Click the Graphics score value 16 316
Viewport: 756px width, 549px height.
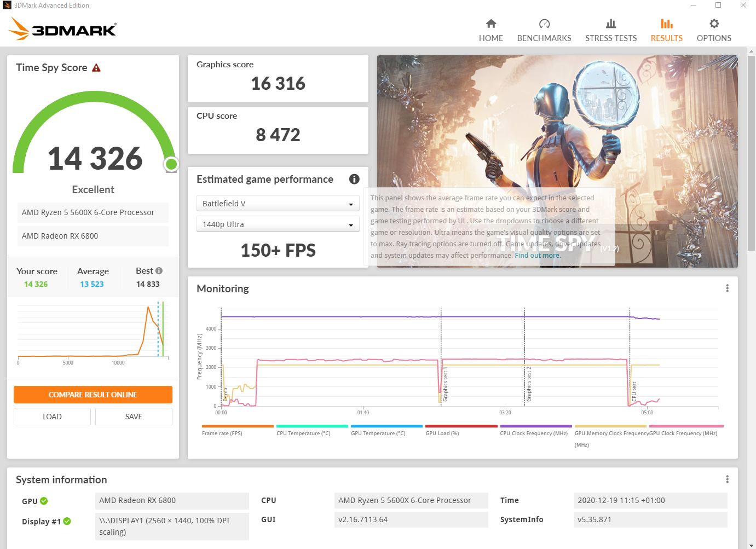[x=278, y=83]
